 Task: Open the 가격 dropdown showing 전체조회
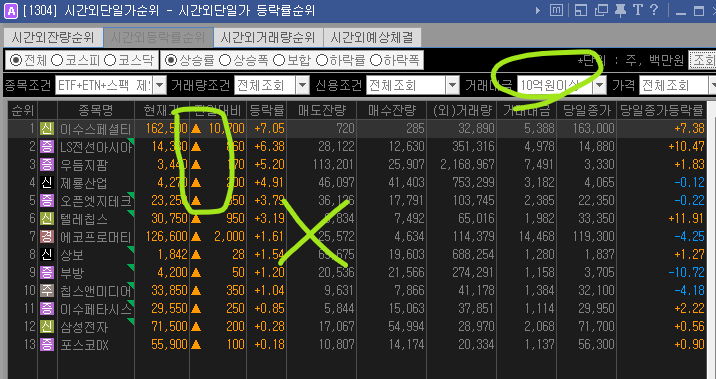click(713, 85)
